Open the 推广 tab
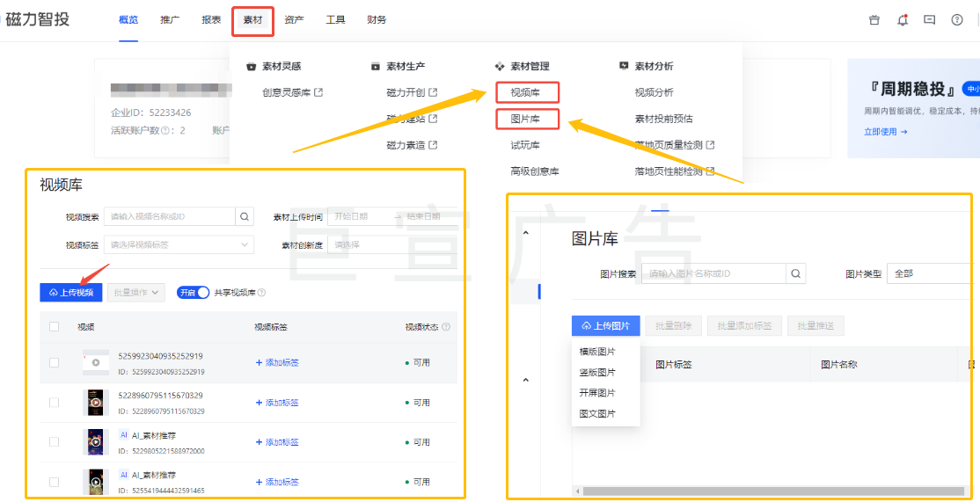The image size is (980, 502). click(x=170, y=20)
